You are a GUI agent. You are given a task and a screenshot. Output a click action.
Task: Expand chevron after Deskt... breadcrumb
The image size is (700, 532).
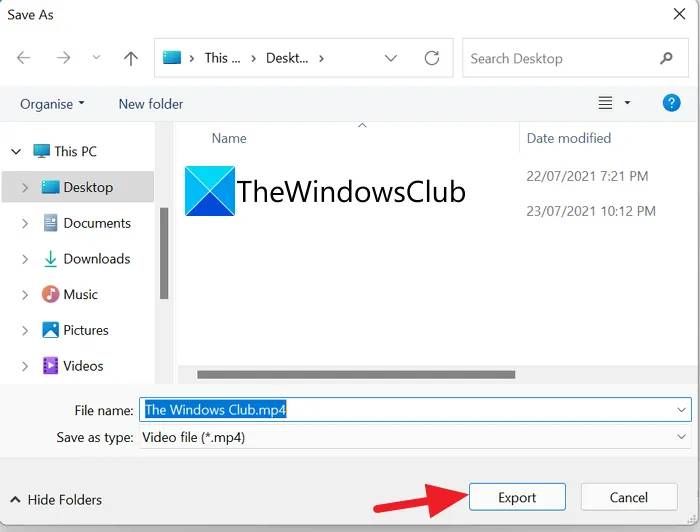coord(321,58)
